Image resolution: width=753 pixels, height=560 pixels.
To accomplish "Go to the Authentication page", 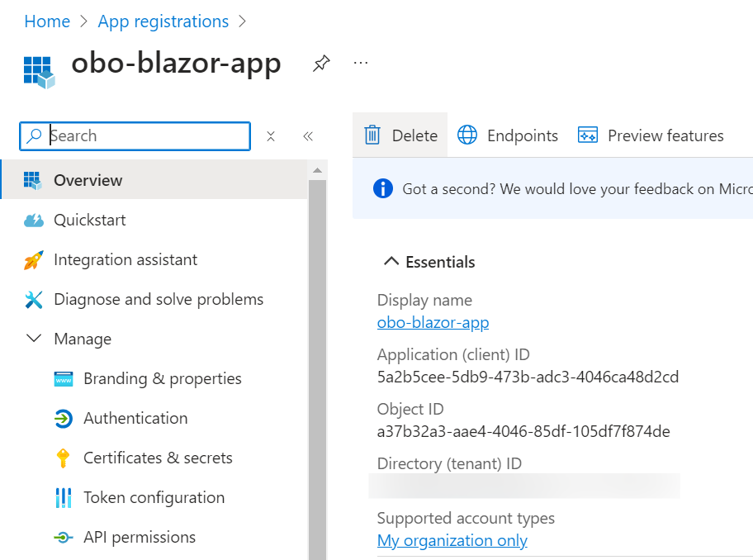I will coord(154,418).
